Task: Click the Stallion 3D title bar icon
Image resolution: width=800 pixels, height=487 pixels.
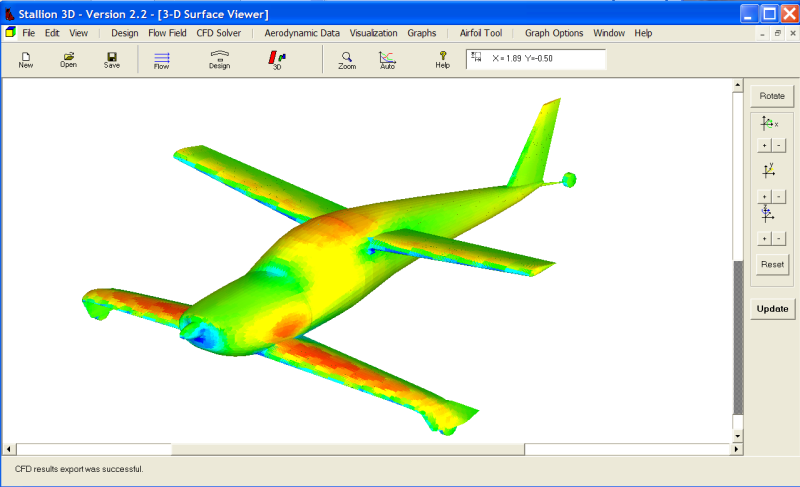Action: 9,14
